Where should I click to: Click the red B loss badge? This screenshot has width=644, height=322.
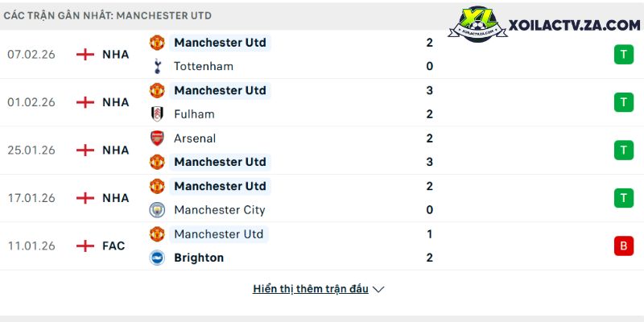[x=622, y=246]
